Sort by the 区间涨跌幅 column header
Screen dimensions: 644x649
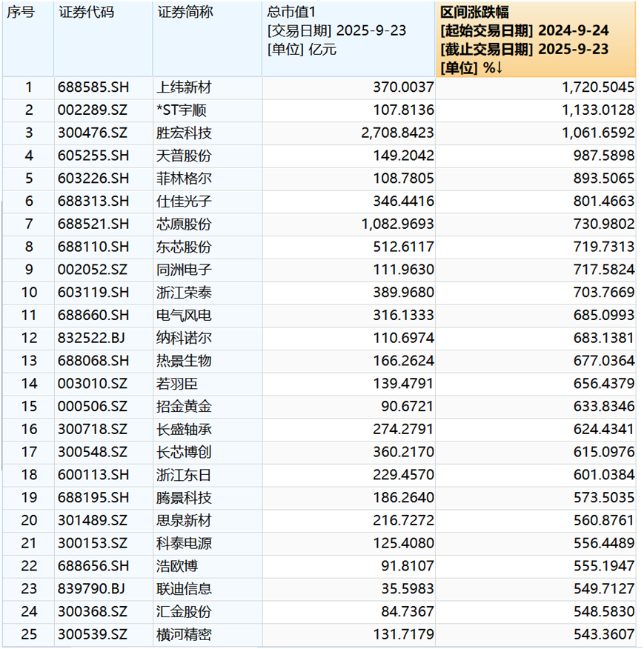536,40
